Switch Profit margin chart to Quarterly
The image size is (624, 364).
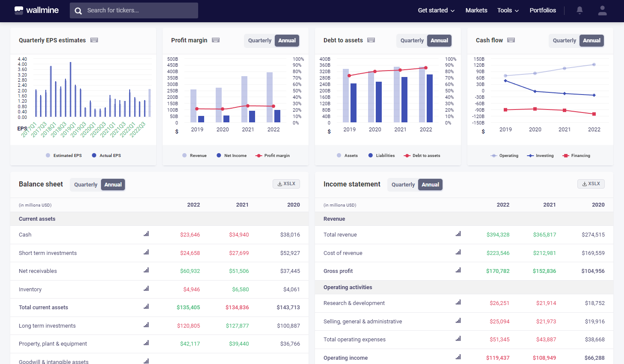click(259, 41)
